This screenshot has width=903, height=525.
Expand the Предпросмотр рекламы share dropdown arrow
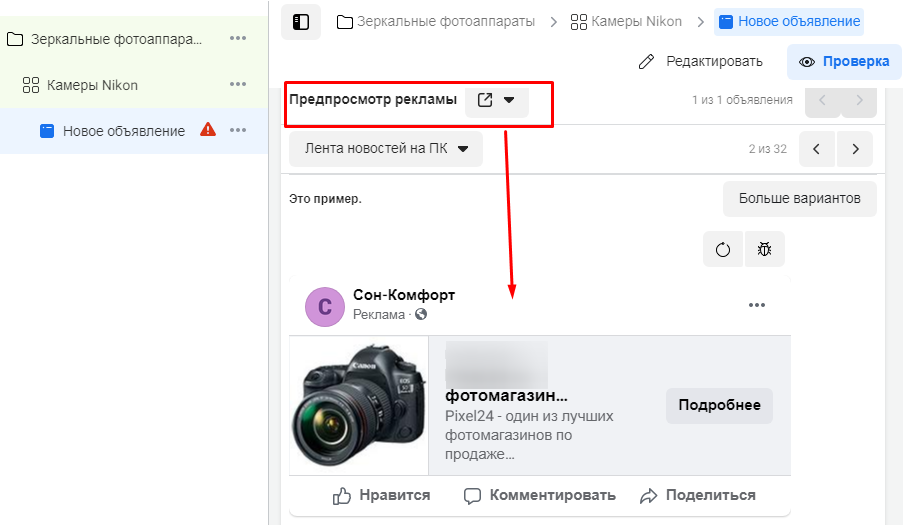509,100
